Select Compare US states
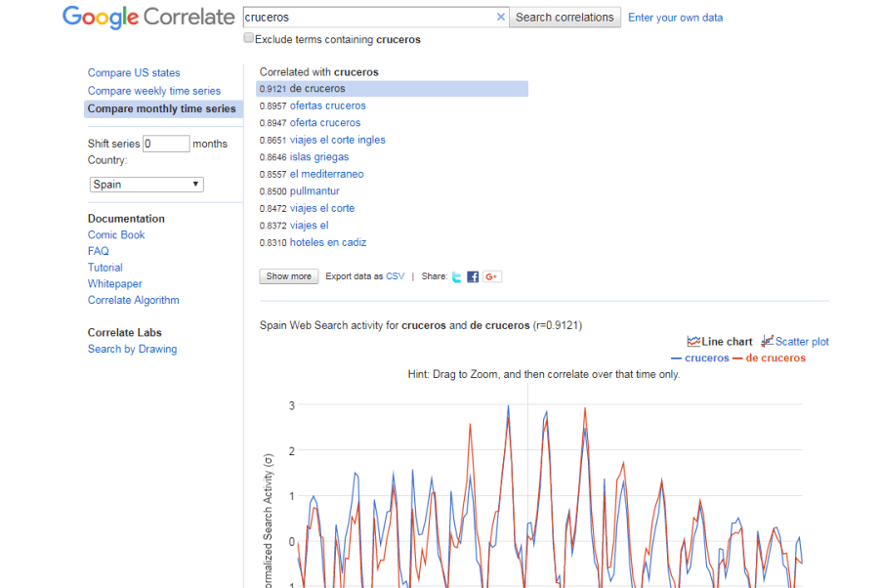This screenshot has width=879, height=588. pos(134,73)
